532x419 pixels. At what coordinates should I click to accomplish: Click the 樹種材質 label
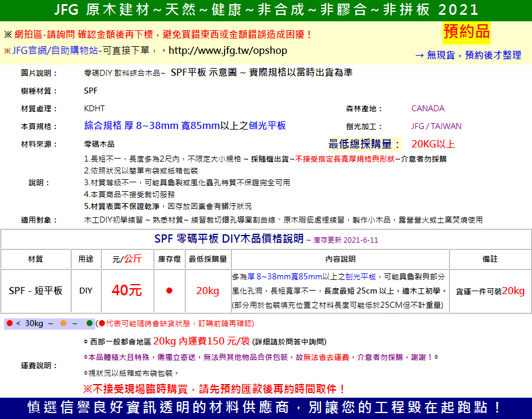coord(38,91)
